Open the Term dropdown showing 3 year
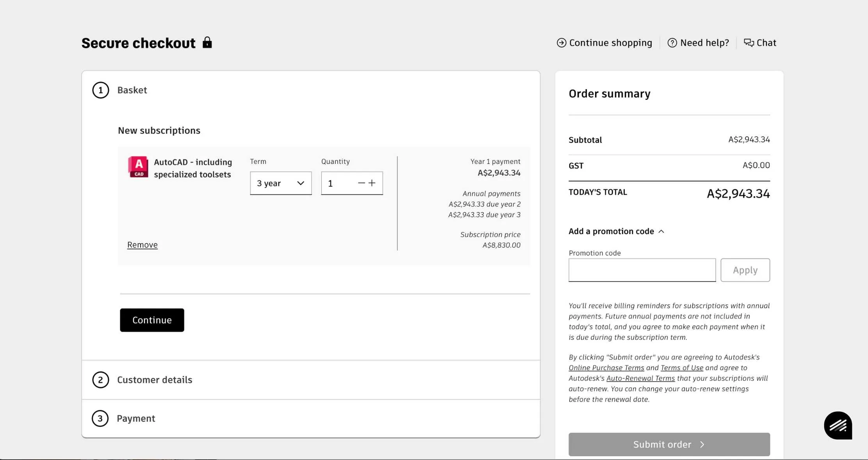Screen dimensions: 868x460 (280, 183)
